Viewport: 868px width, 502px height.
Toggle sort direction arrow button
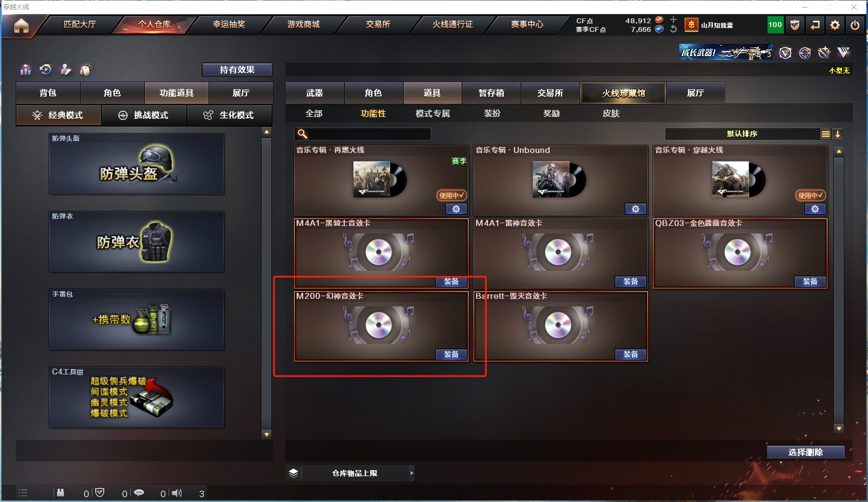[837, 134]
